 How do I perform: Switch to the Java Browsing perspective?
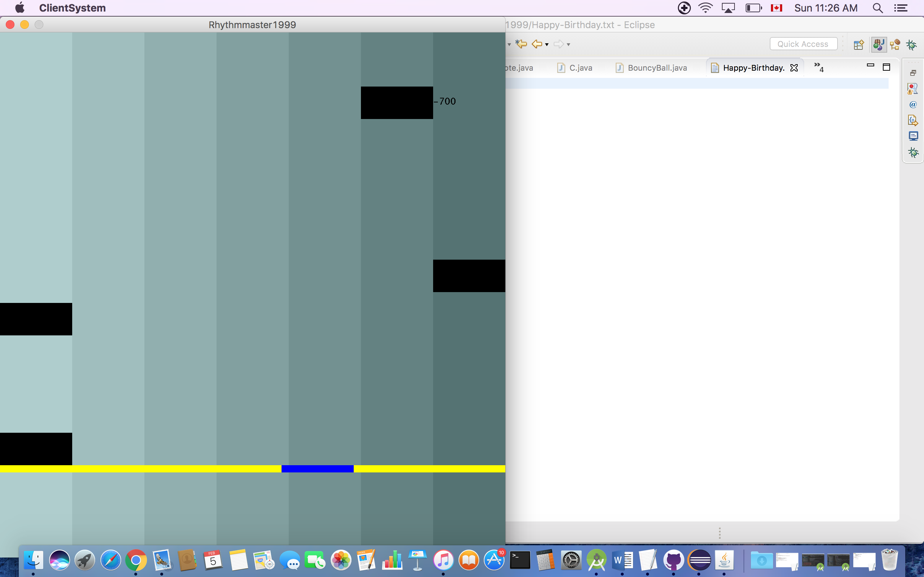[895, 45]
